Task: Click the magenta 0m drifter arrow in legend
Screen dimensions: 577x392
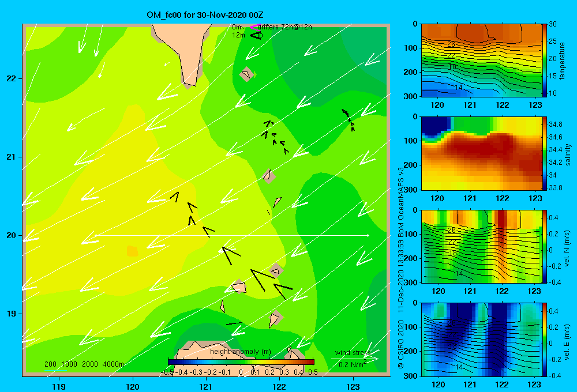Action: [x=254, y=27]
